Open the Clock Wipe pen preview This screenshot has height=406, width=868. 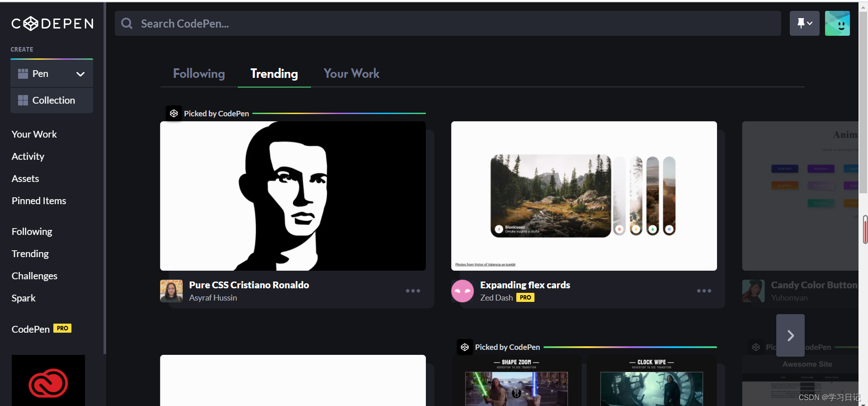tap(651, 381)
